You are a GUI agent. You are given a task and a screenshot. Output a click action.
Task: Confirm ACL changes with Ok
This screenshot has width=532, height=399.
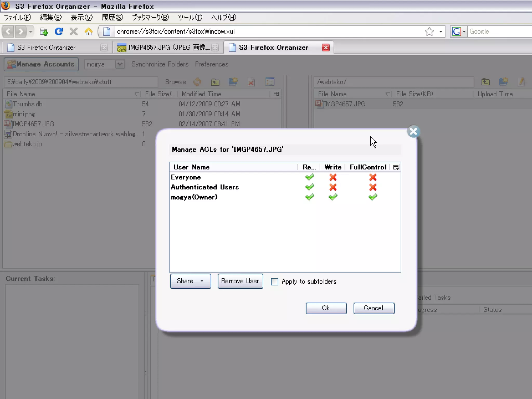click(326, 308)
